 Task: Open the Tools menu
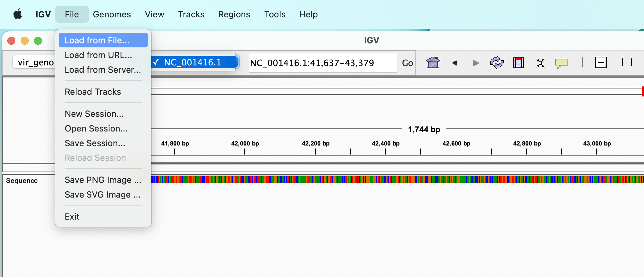point(275,14)
